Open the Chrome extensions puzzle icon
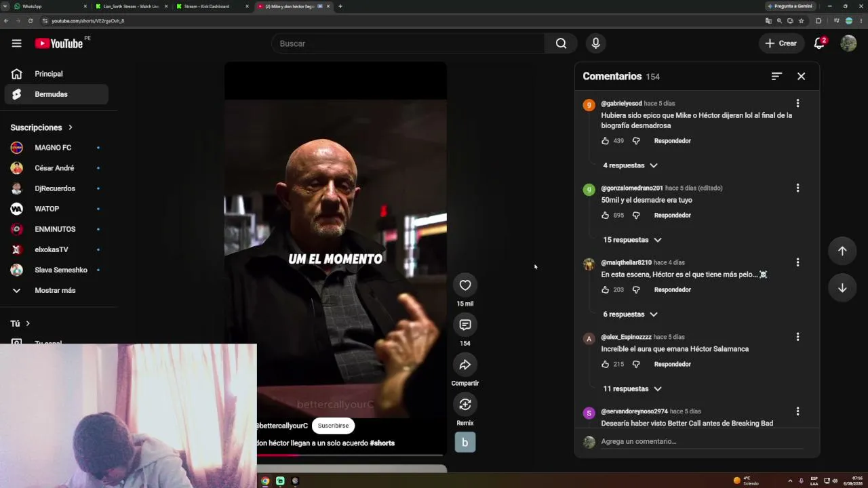The image size is (868, 488). coord(818,21)
